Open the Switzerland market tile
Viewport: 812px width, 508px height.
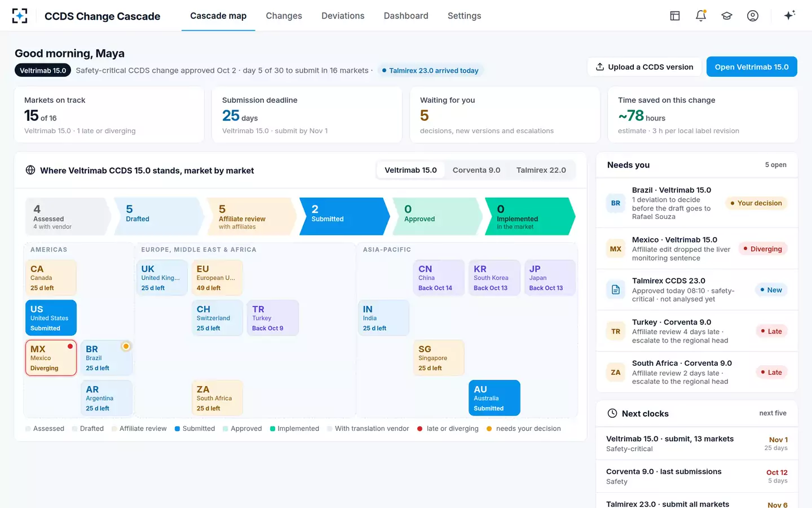pos(217,318)
